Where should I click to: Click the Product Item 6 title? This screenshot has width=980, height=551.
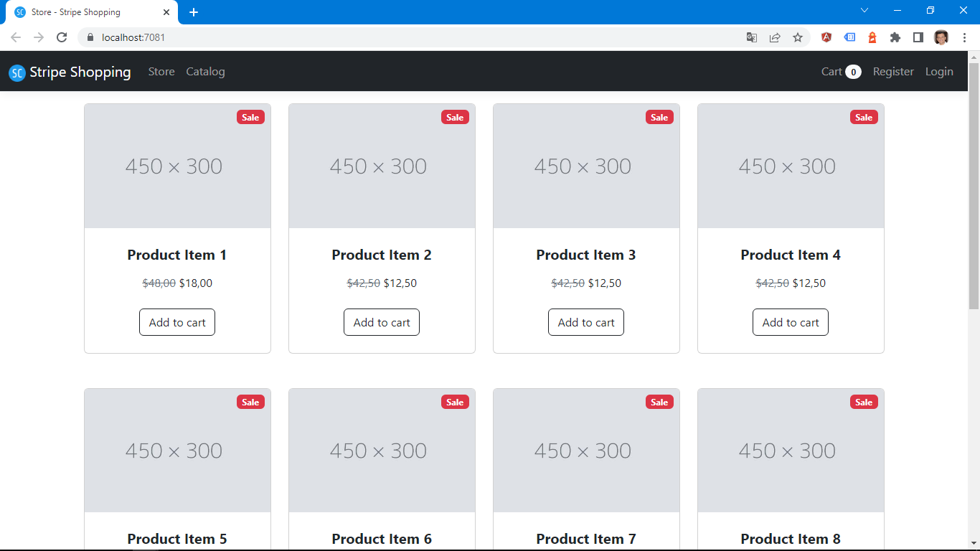382,539
